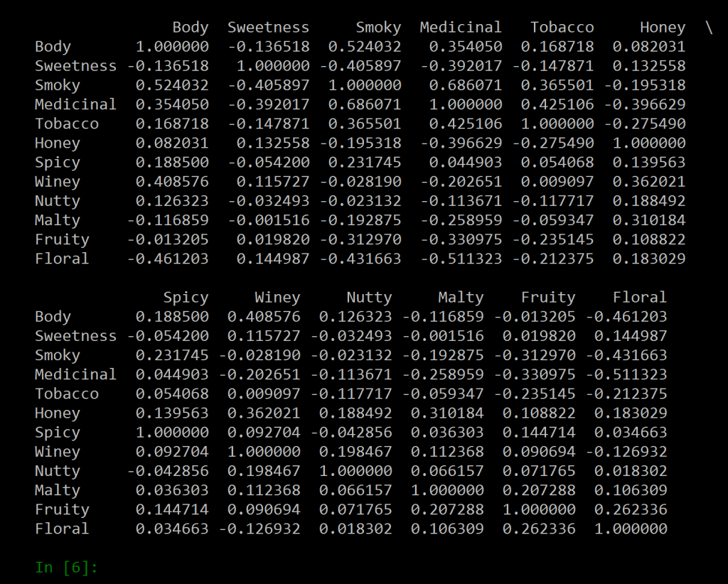Screen dimensions: 728x584
Task: Select Tobacco-row Nutty value -0.117717
Action: (x=351, y=394)
